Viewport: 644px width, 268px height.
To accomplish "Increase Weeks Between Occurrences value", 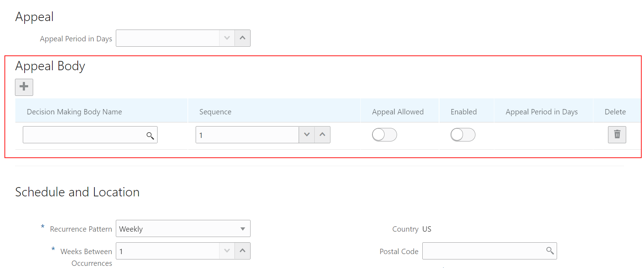I will pos(242,251).
